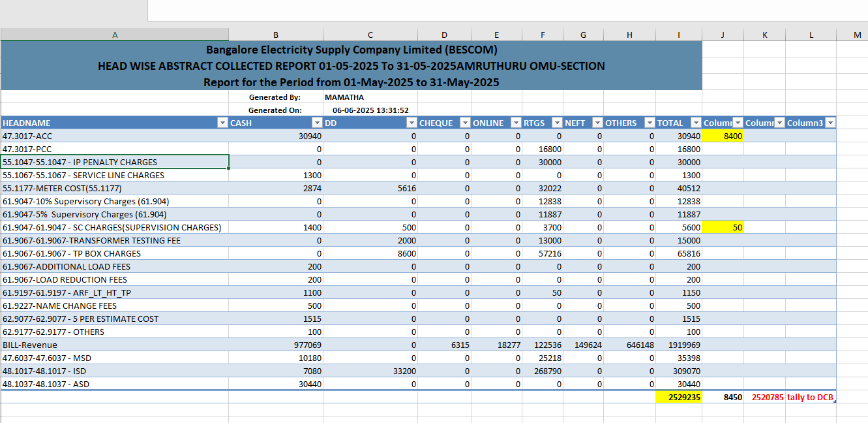Open the RTGS column filter dropdown
Image resolution: width=868 pixels, height=423 pixels.
pyautogui.click(x=557, y=123)
